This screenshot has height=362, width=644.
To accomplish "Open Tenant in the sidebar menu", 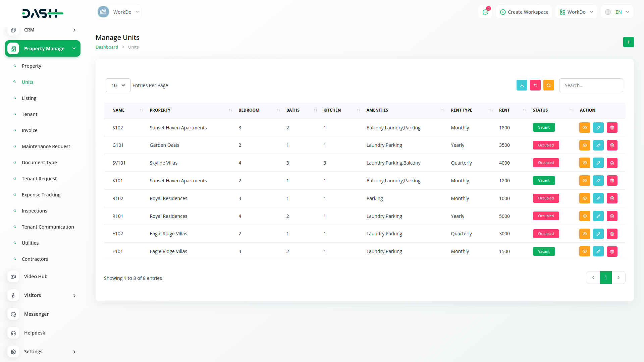I will (x=30, y=114).
